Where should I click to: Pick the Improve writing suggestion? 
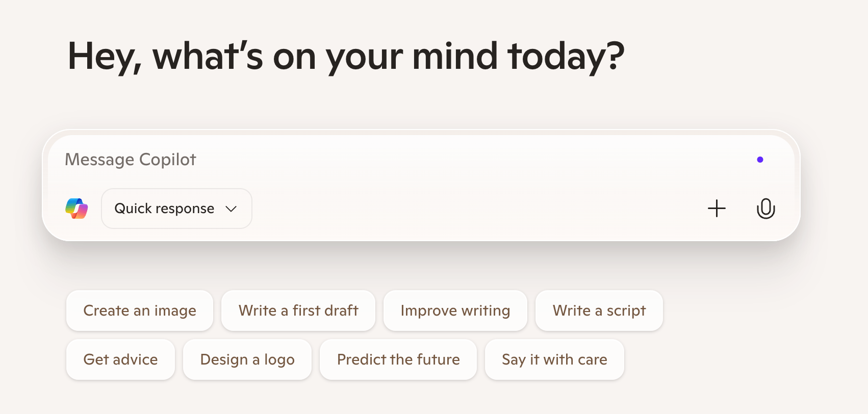[455, 310]
